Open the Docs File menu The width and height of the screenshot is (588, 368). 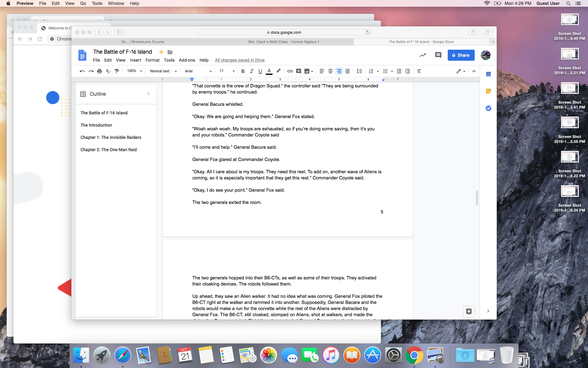click(96, 60)
